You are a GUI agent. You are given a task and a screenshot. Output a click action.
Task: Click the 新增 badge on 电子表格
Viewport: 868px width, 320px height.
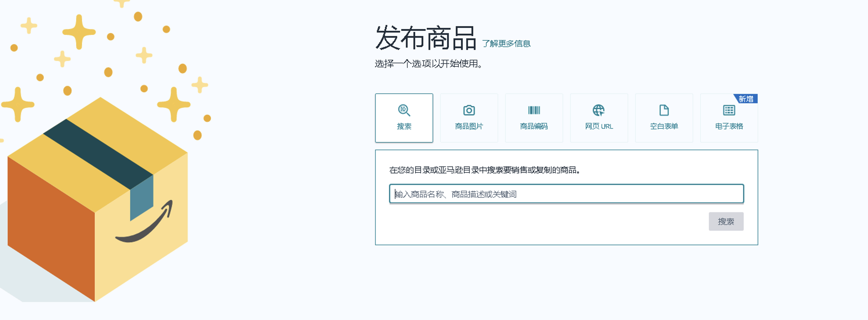[x=746, y=99]
